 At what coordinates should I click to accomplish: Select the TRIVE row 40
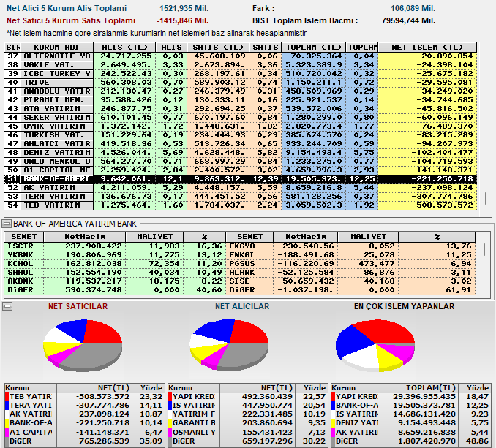241,83
